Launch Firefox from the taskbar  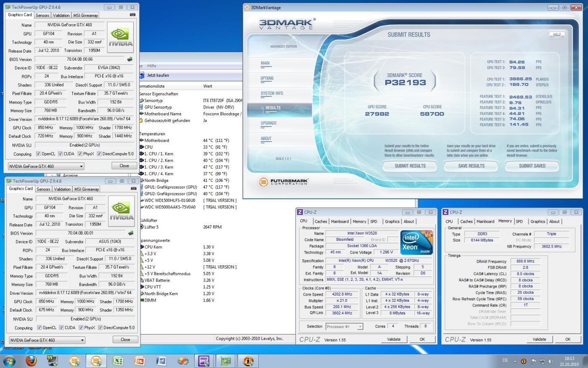(x=31, y=361)
